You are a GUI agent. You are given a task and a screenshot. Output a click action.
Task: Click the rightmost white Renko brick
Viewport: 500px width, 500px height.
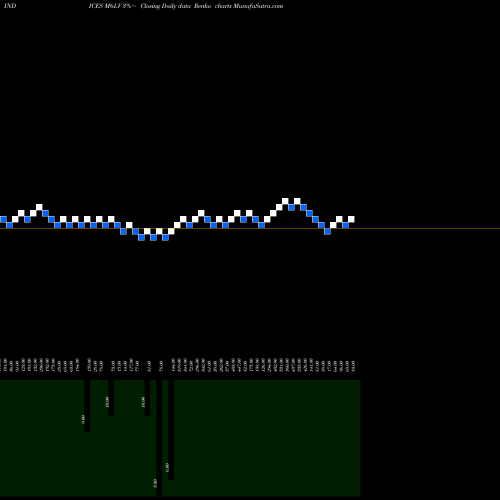pos(351,219)
